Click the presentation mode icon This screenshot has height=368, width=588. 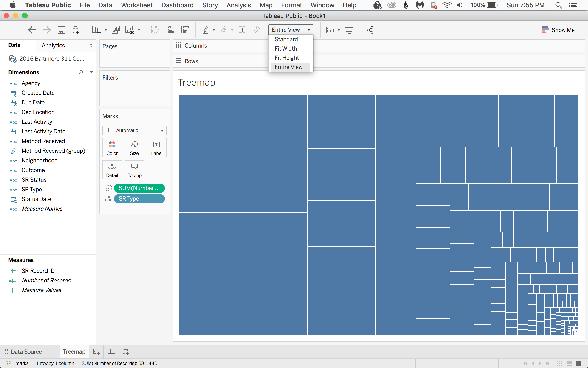pyautogui.click(x=349, y=30)
